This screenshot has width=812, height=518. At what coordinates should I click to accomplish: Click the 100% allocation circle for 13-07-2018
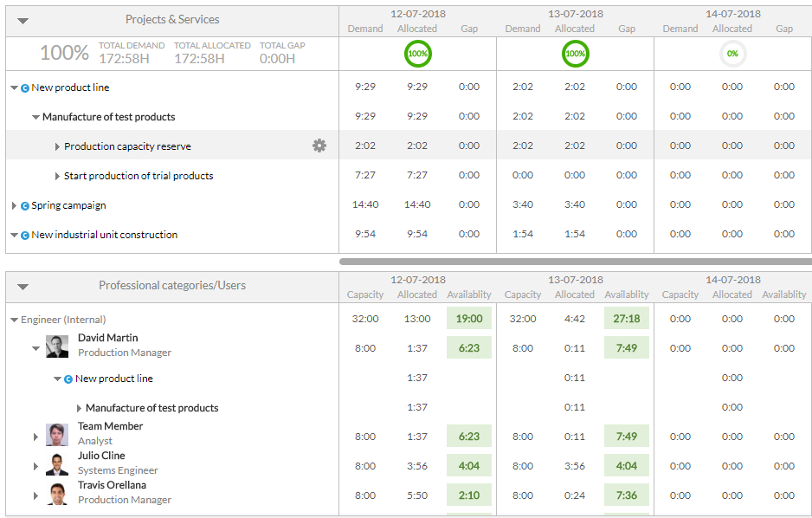coord(575,54)
